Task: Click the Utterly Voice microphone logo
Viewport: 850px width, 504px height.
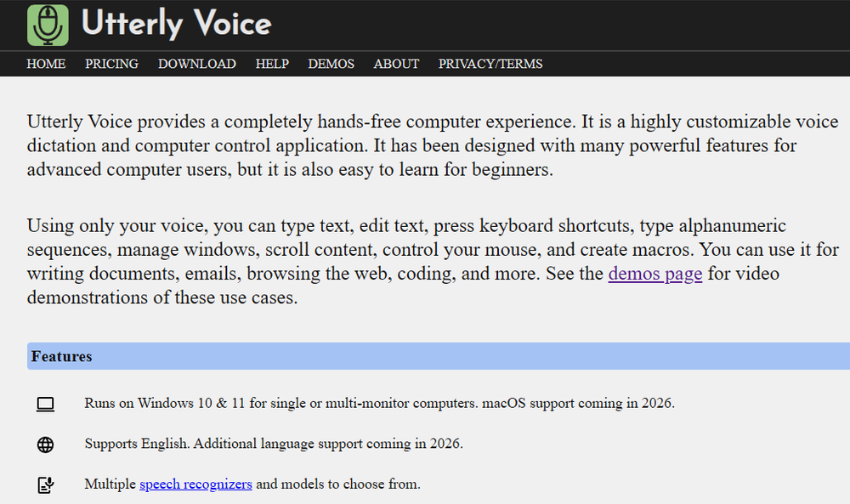Action: [48, 25]
